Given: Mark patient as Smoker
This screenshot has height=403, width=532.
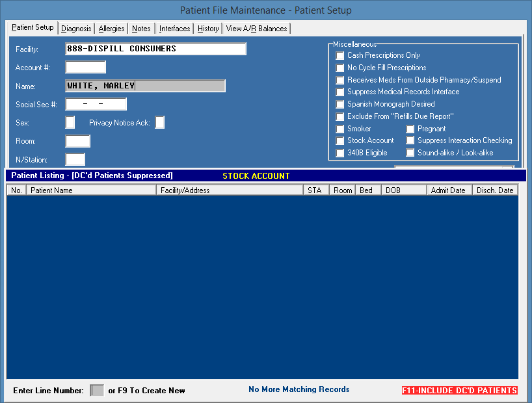Looking at the screenshot, I should coord(339,129).
